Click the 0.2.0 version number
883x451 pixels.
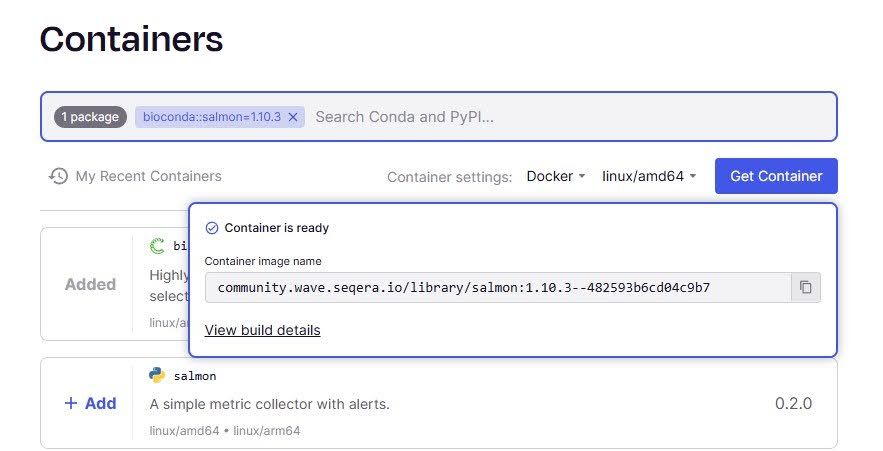click(x=793, y=403)
